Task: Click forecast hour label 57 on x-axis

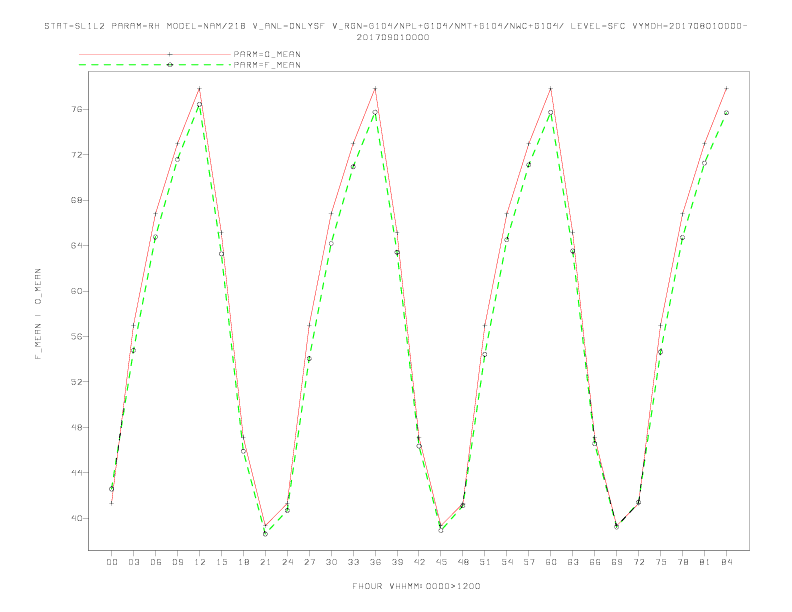Action: 529,562
